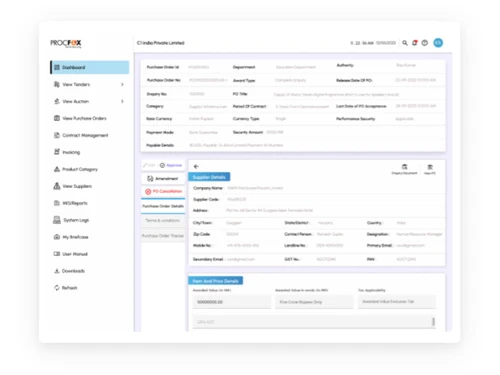Click the 'Performance Security' label

pyautogui.click(x=356, y=119)
